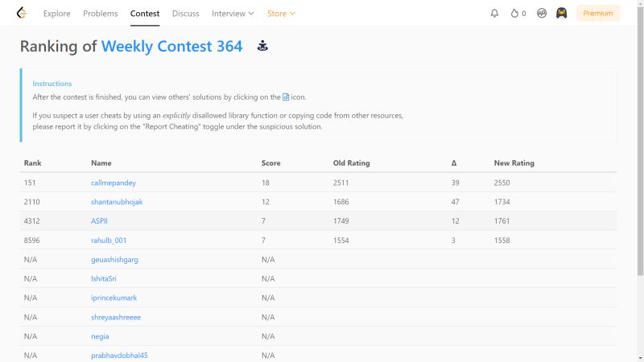
Task: Click the Premium button
Action: click(x=598, y=13)
